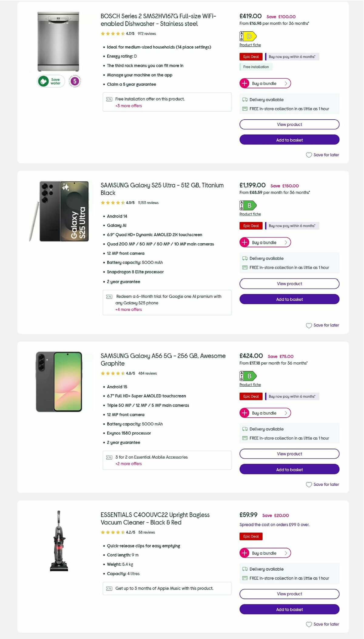Viewport: 364px width, 639px height.
Task: Click the calendar collection icon under Galaxy S25 Ultra
Action: (245, 268)
